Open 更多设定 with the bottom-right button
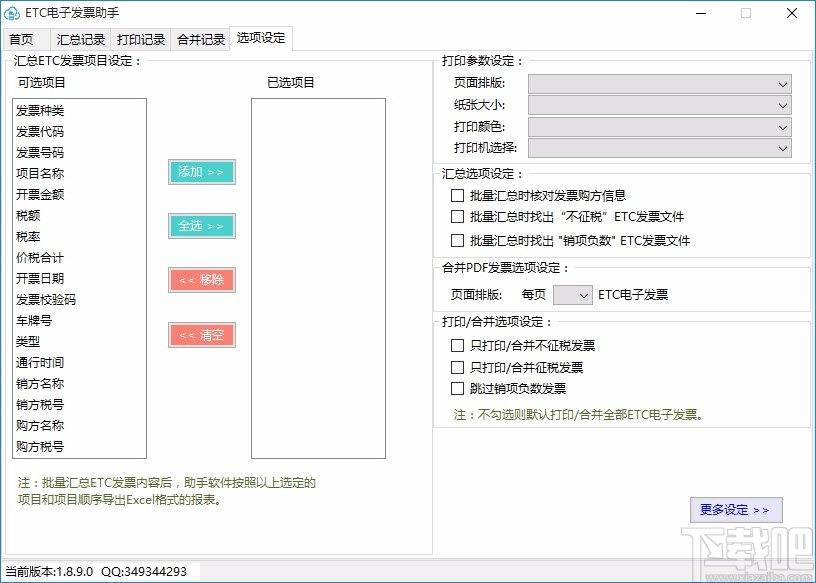This screenshot has height=583, width=816. pyautogui.click(x=736, y=509)
